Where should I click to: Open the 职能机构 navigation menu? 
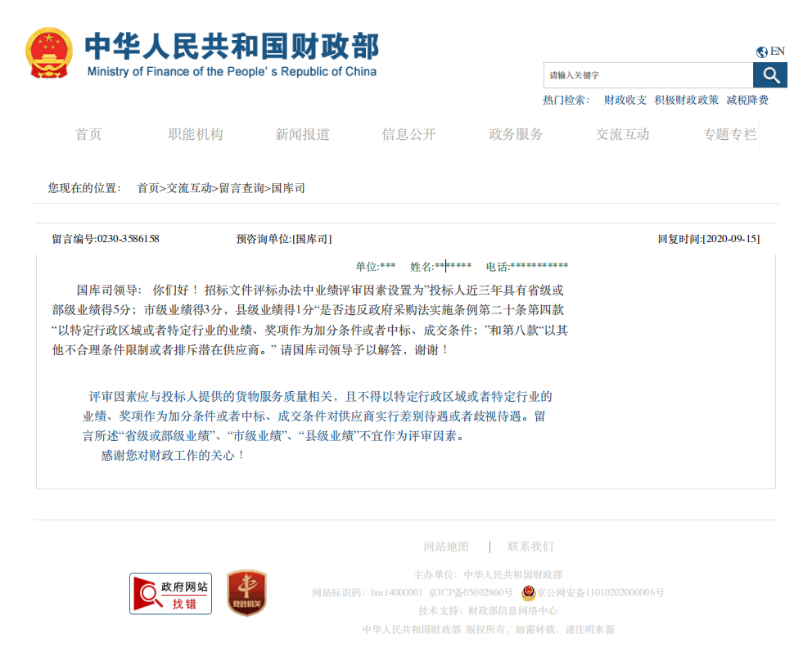(195, 134)
